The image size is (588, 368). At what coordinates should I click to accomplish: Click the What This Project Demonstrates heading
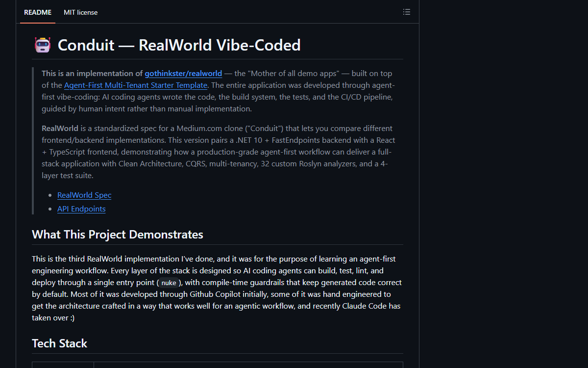(x=118, y=235)
